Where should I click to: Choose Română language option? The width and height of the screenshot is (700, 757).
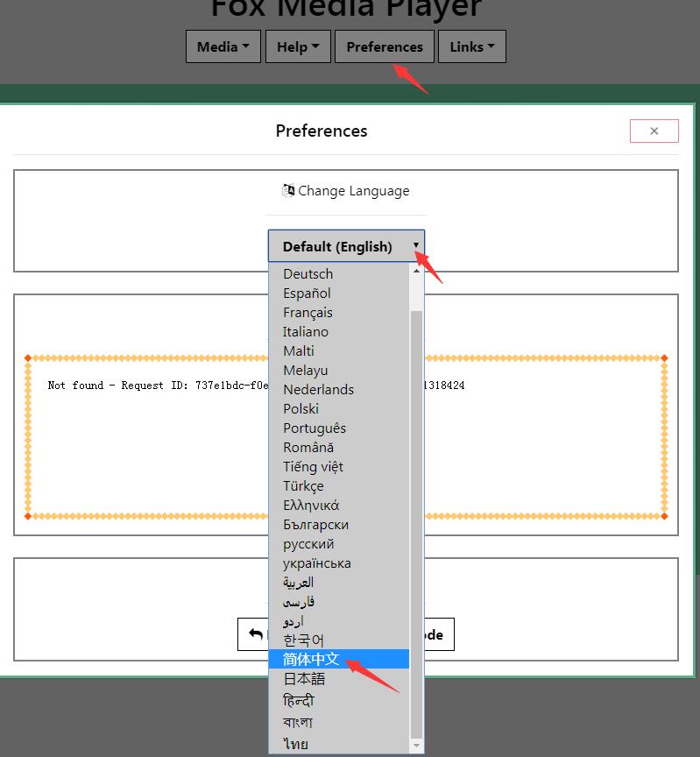[x=338, y=448]
